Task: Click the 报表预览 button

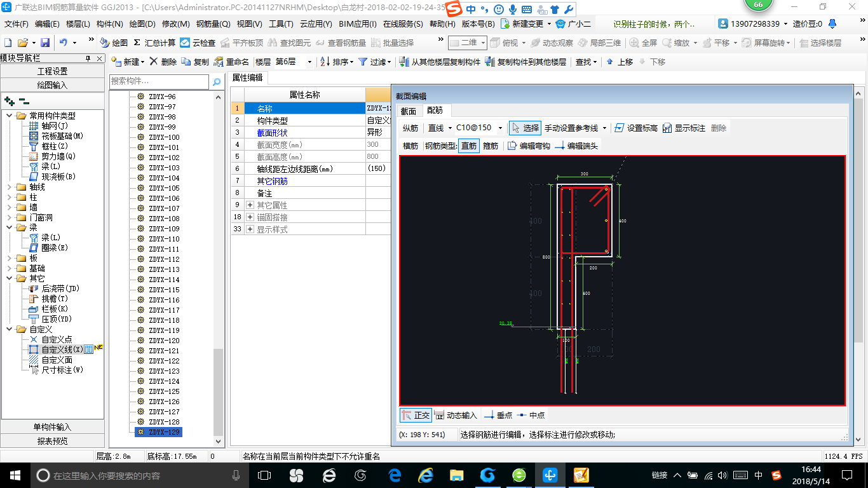Action: pyautogui.click(x=53, y=441)
